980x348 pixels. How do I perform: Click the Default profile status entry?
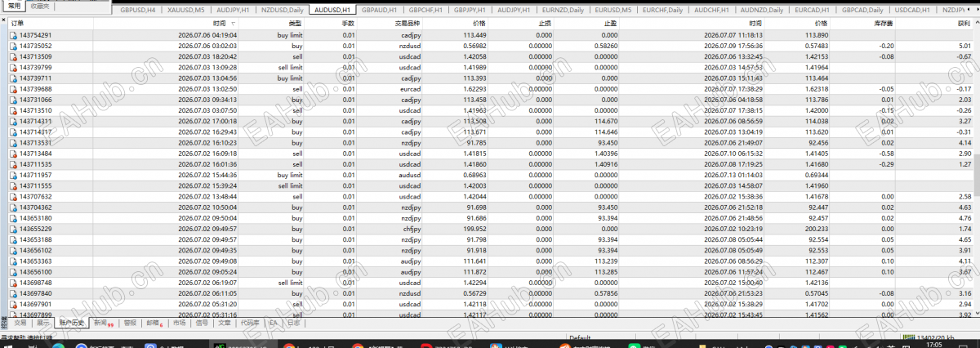click(579, 337)
